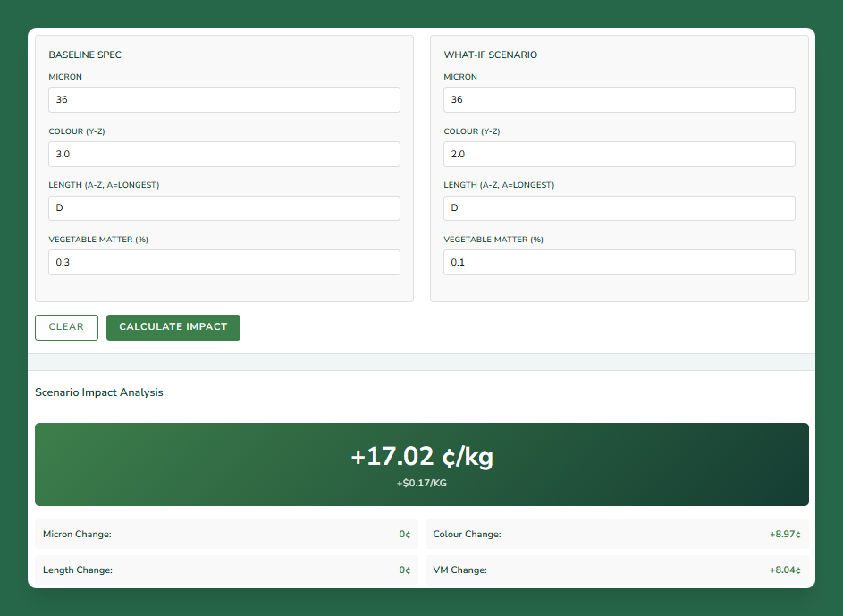Viewport: 843px width, 616px height.
Task: Click the What-If Vegetable Matter (%) label
Action: [x=493, y=240]
